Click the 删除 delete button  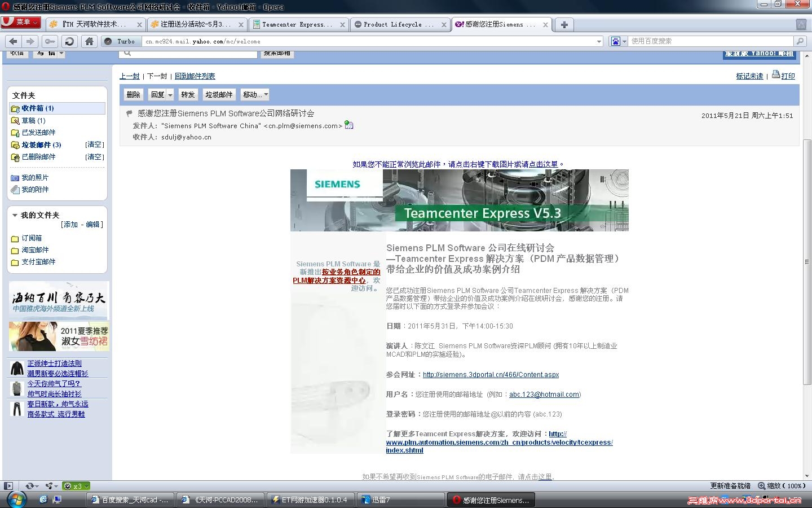click(x=134, y=94)
